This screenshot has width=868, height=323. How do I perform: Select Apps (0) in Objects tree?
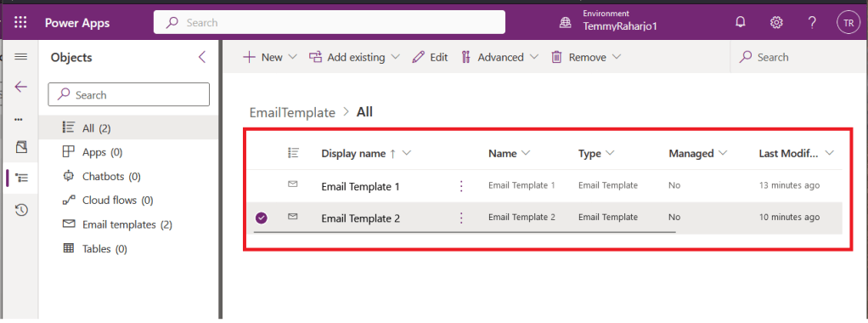pyautogui.click(x=128, y=152)
